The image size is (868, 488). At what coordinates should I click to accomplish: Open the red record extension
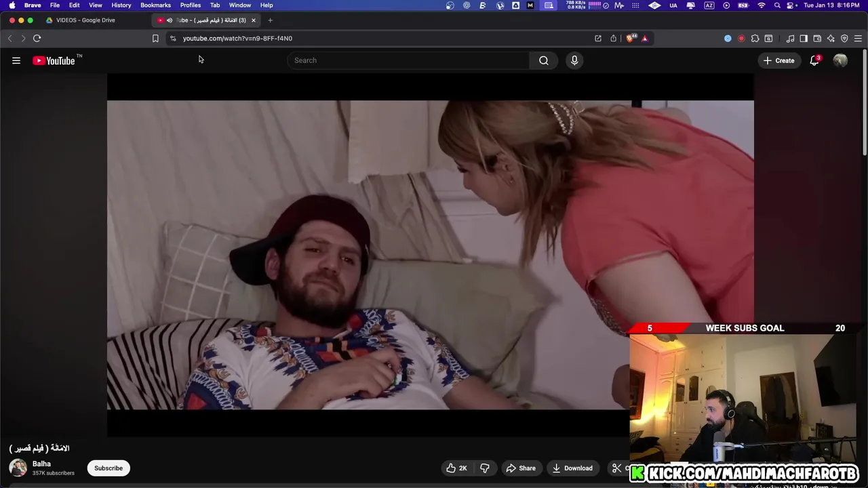point(741,39)
